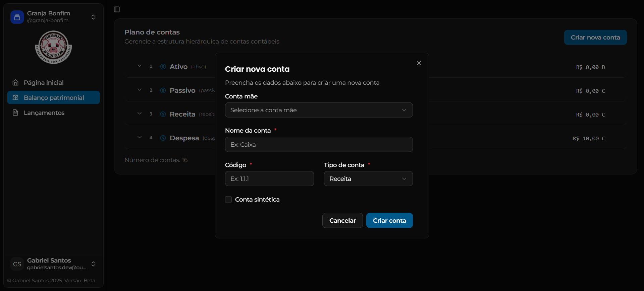This screenshot has width=644, height=291.
Task: Focus the Nome da conta field
Action: pyautogui.click(x=319, y=145)
